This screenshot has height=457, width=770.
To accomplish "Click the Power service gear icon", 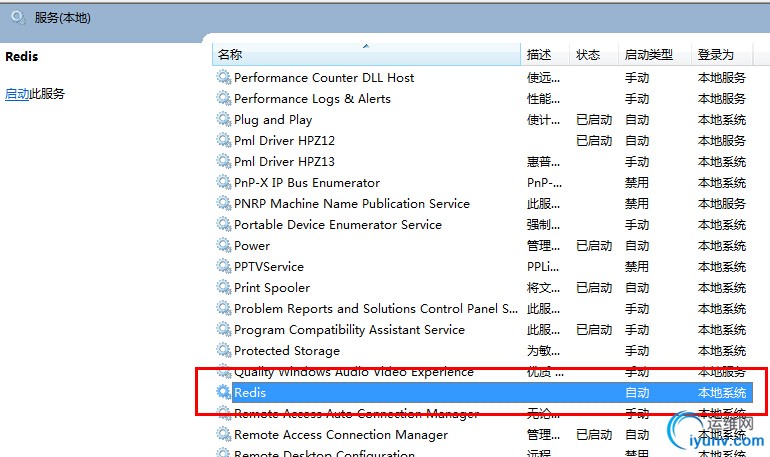I will click(x=223, y=245).
